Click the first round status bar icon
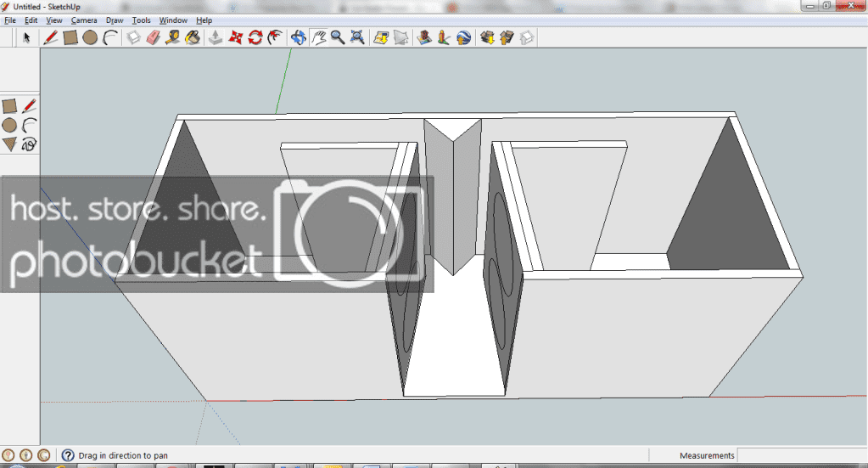This screenshot has height=468, width=868. pyautogui.click(x=8, y=455)
